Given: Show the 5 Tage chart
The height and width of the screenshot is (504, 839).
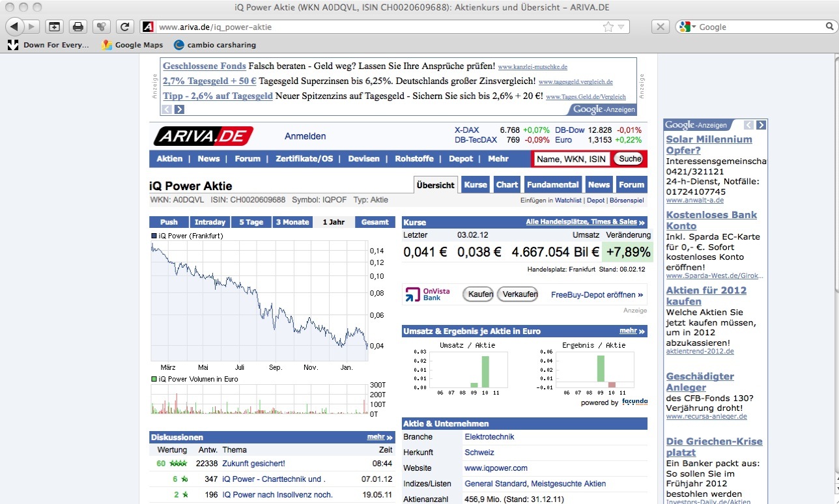Looking at the screenshot, I should [x=251, y=222].
